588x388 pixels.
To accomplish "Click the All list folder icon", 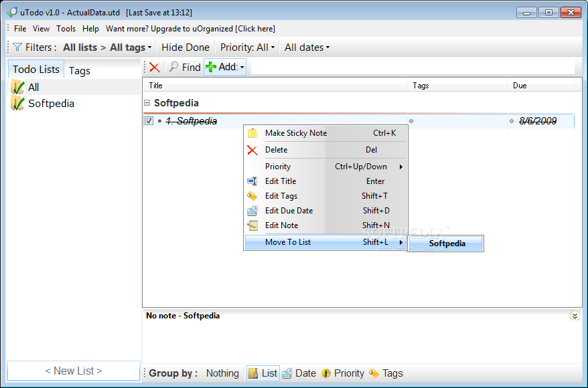I will coord(17,87).
